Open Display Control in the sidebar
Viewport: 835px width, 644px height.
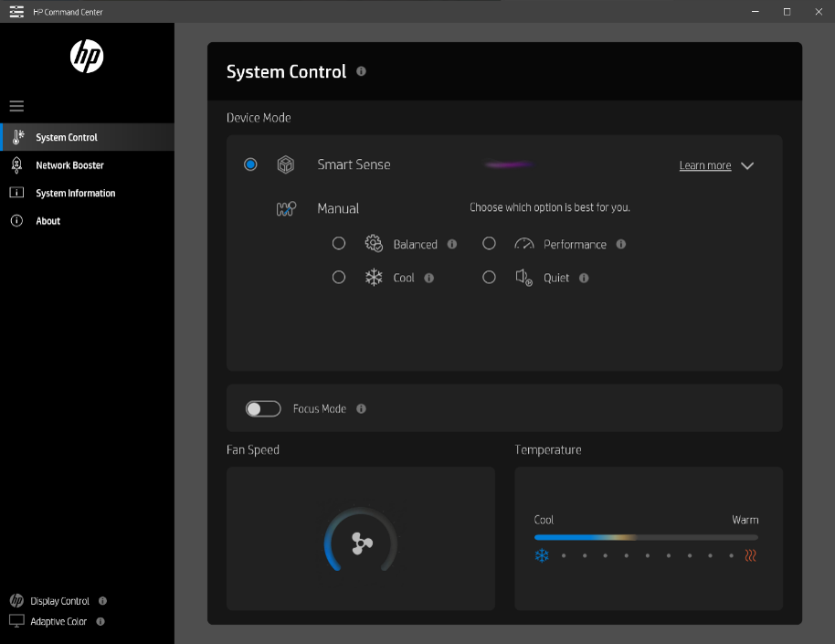(x=59, y=601)
